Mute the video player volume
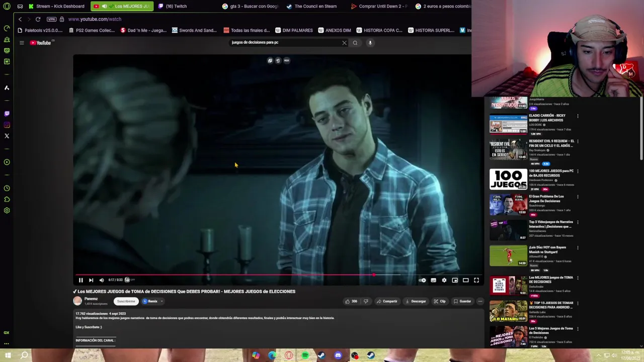 [x=102, y=280]
